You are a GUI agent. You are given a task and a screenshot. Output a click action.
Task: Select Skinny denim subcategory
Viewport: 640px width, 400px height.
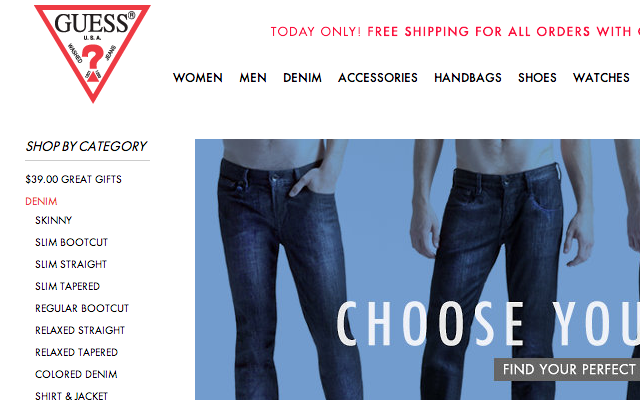53,220
